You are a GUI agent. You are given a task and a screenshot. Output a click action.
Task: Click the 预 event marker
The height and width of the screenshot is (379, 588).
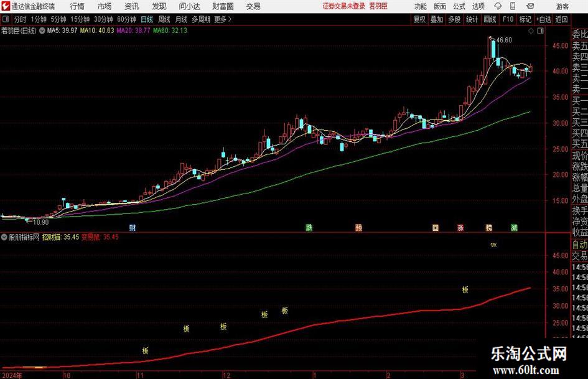tap(358, 227)
